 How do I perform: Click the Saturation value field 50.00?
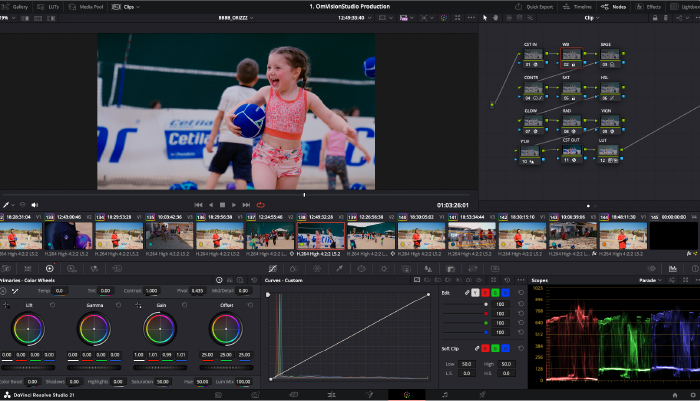[163, 382]
